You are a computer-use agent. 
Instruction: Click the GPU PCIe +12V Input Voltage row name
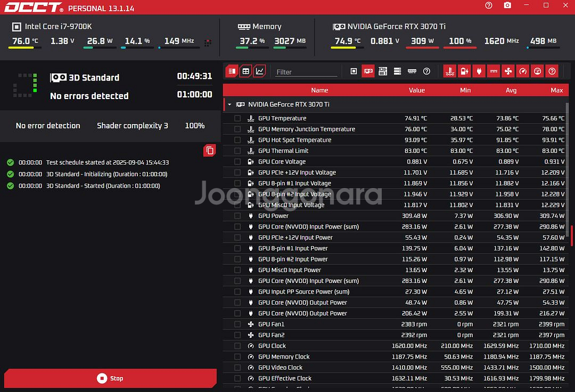pyautogui.click(x=297, y=173)
